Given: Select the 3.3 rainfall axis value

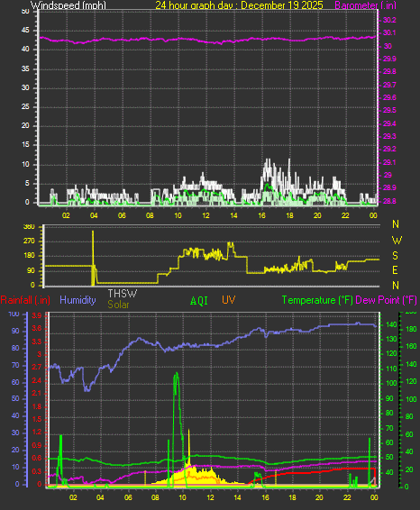Looking at the screenshot, I should (37, 342).
